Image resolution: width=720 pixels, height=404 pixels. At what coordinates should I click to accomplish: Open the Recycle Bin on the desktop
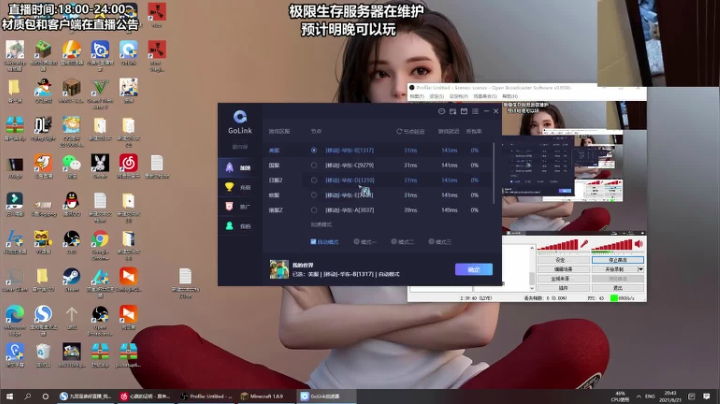click(43, 355)
